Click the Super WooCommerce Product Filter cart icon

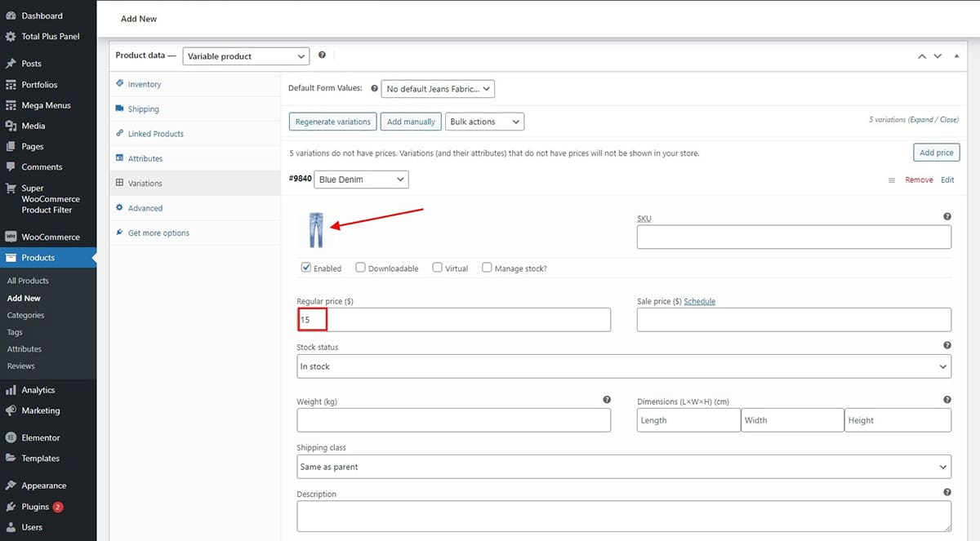[11, 188]
